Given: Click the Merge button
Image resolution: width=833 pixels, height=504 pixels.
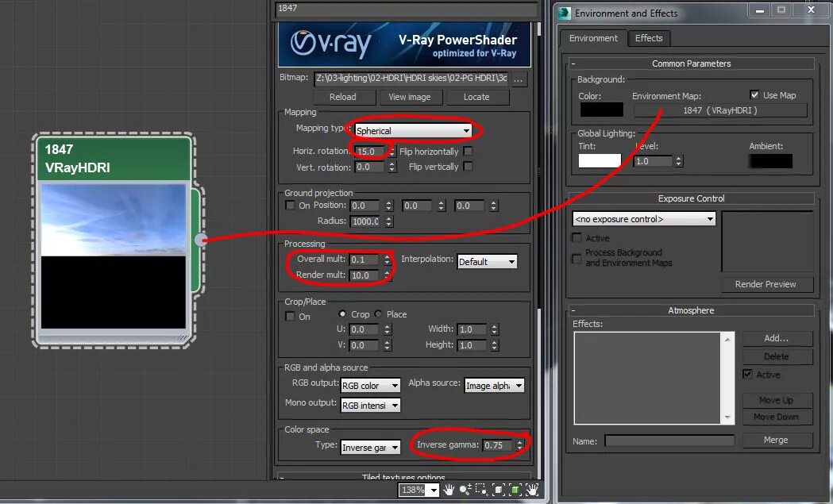Looking at the screenshot, I should [x=776, y=440].
